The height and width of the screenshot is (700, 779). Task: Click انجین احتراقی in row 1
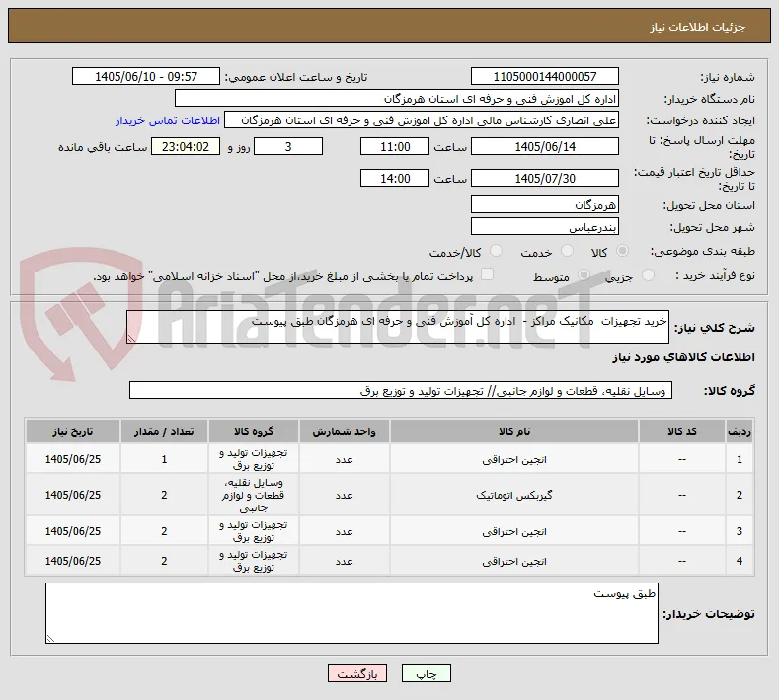[x=514, y=460]
